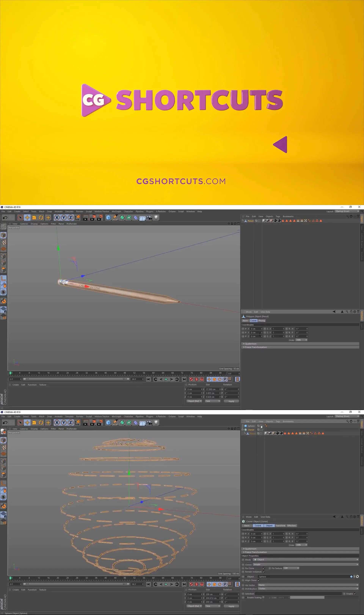Open X-Particles menu in upper Cinema 4D window

click(x=161, y=211)
